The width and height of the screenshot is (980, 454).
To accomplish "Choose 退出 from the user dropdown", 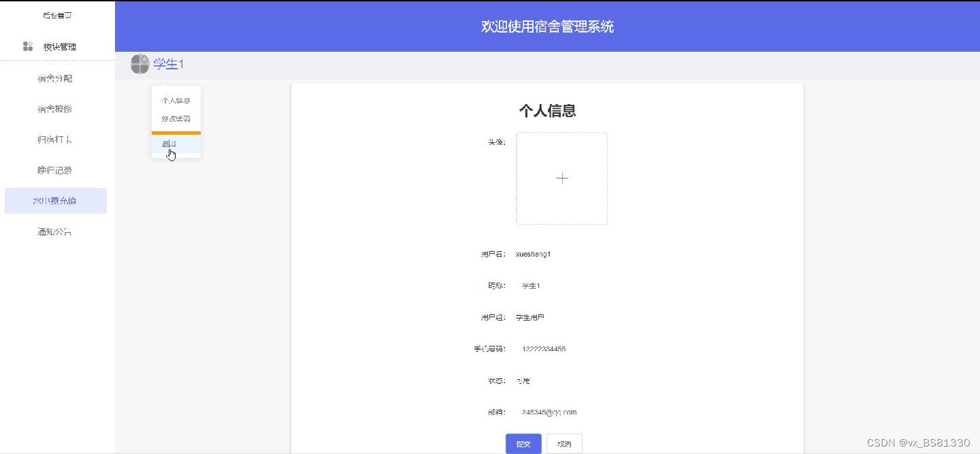I will click(176, 144).
